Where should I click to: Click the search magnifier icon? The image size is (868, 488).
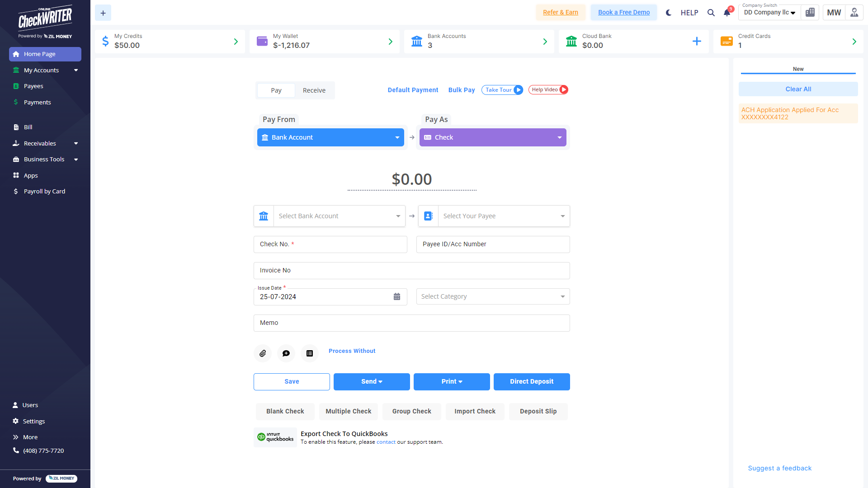pyautogui.click(x=711, y=13)
